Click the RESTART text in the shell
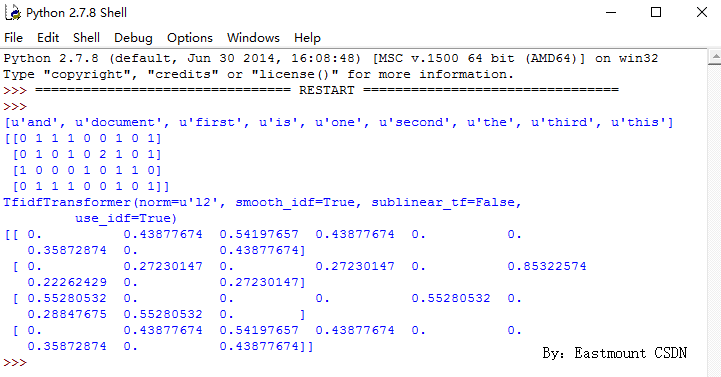Image resolution: width=721 pixels, height=377 pixels. pos(326,90)
